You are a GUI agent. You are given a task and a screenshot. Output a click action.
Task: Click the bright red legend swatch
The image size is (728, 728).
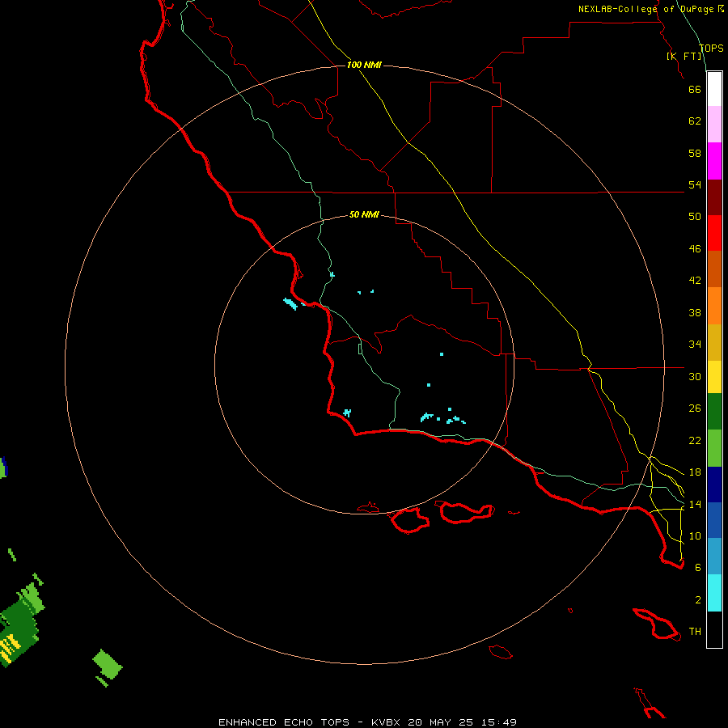(x=714, y=233)
